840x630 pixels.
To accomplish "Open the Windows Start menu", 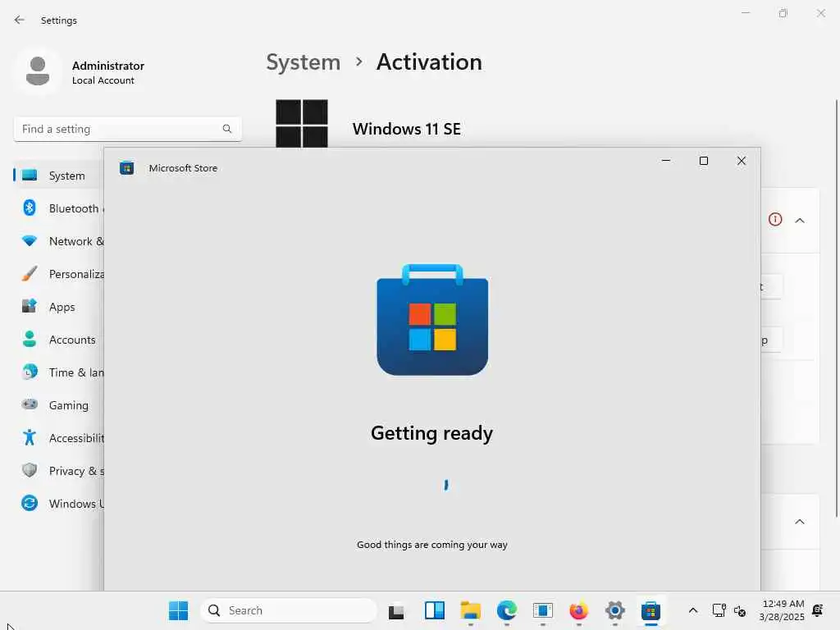I will (178, 610).
